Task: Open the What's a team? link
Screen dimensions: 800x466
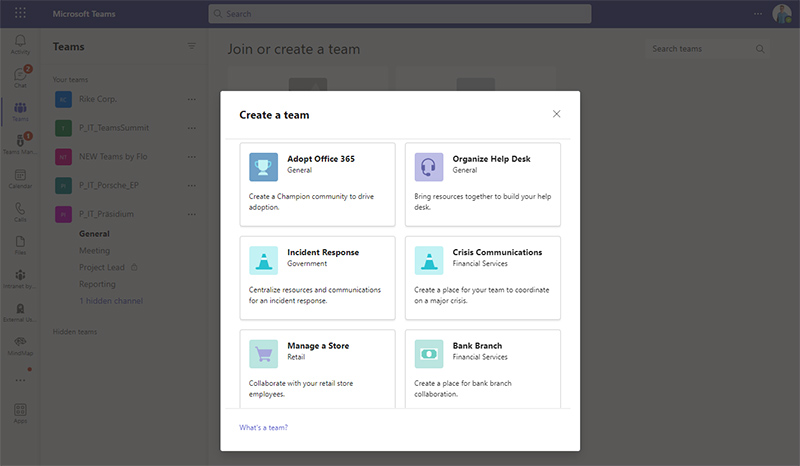Action: point(263,427)
